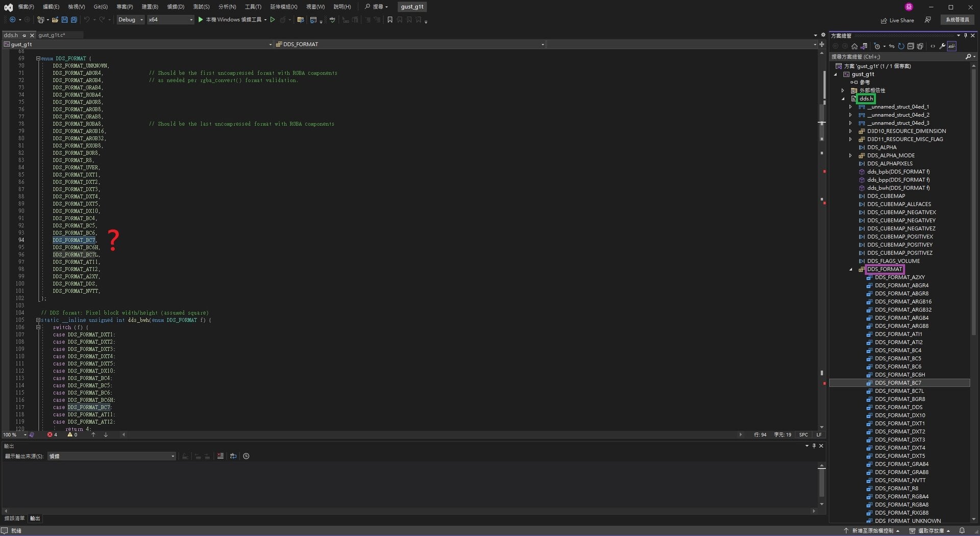Click the Save All toolbar icon

click(73, 19)
